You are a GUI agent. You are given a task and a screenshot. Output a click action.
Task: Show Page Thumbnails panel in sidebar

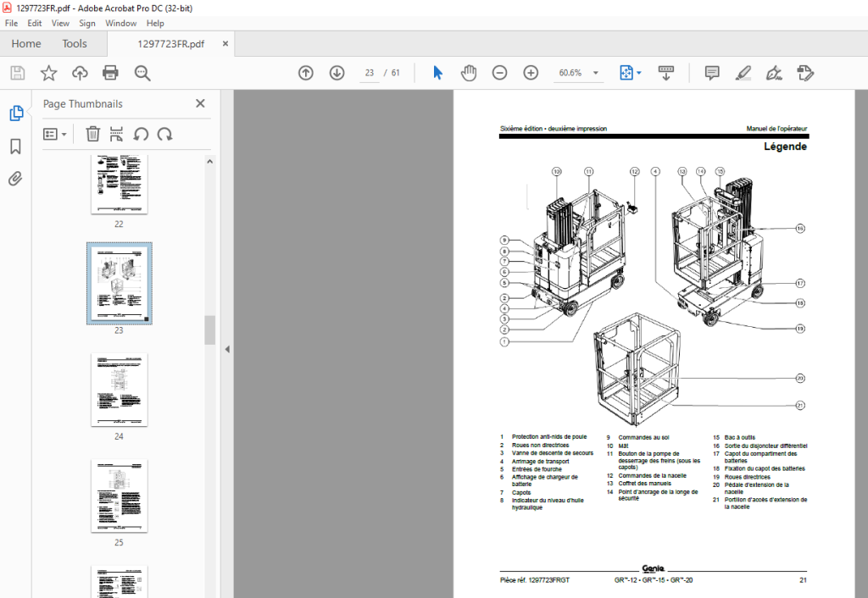15,113
